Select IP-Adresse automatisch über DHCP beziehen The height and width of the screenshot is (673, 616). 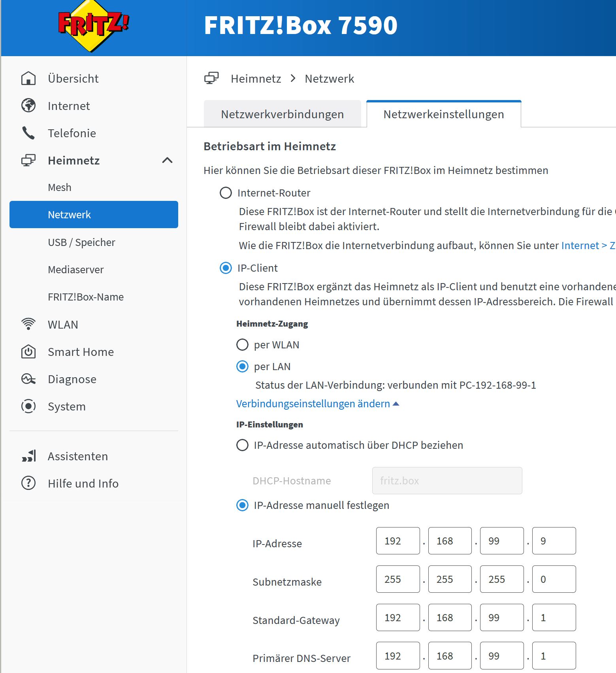[242, 445]
